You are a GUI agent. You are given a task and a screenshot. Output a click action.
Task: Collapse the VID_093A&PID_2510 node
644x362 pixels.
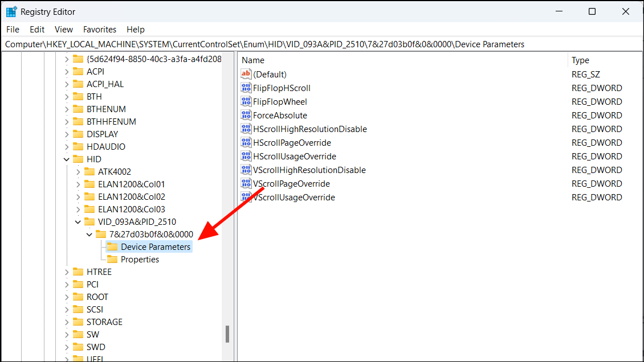pos(78,221)
